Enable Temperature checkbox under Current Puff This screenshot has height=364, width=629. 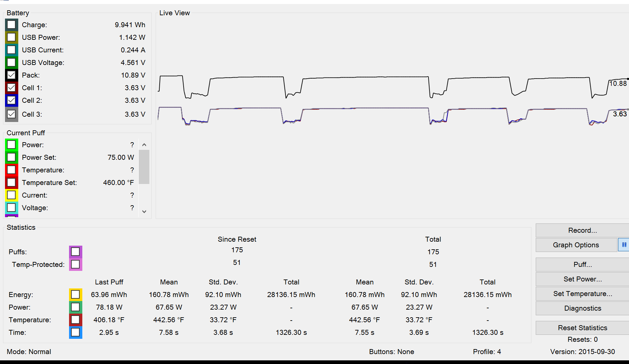(x=11, y=170)
